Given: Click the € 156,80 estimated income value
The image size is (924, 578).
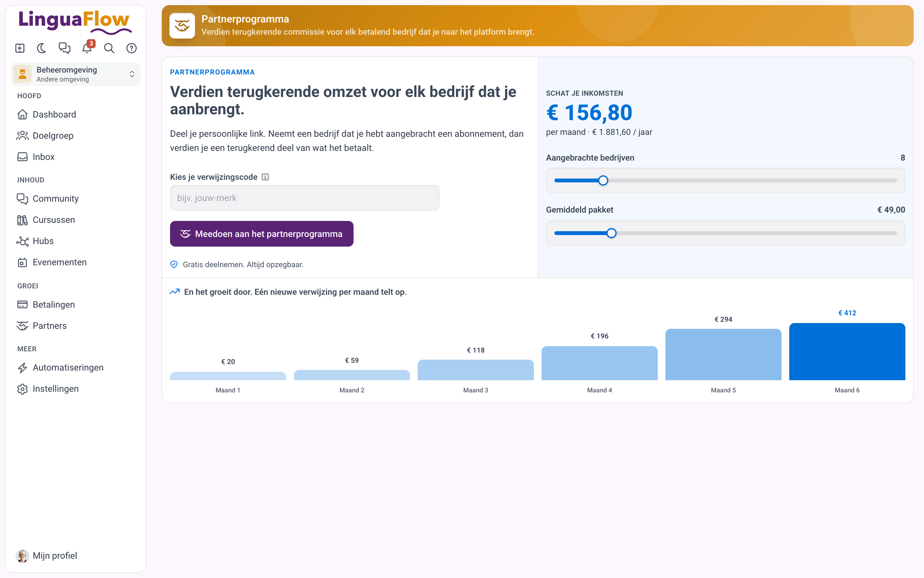Looking at the screenshot, I should tap(589, 113).
